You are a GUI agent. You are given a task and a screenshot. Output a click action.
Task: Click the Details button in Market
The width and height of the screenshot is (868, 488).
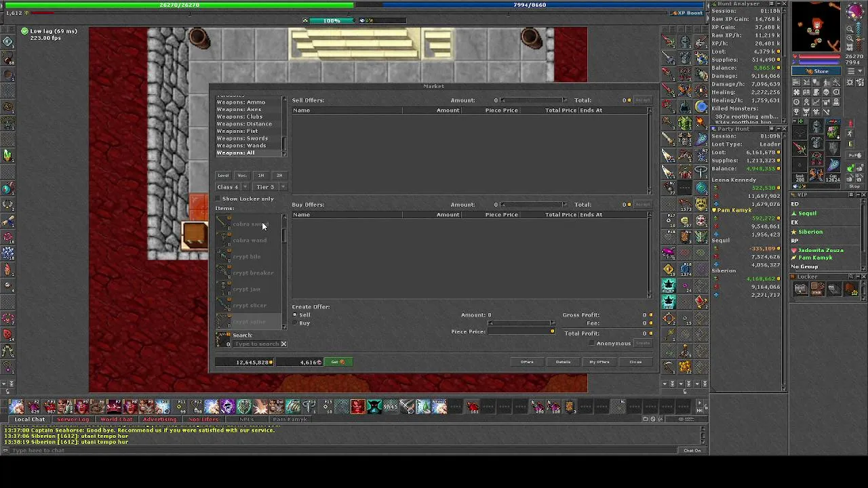pyautogui.click(x=563, y=362)
